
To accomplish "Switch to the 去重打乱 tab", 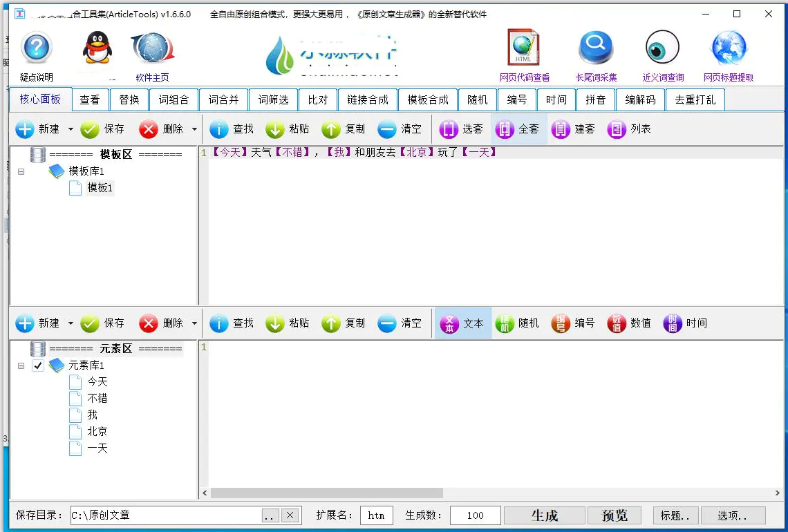I will click(695, 99).
